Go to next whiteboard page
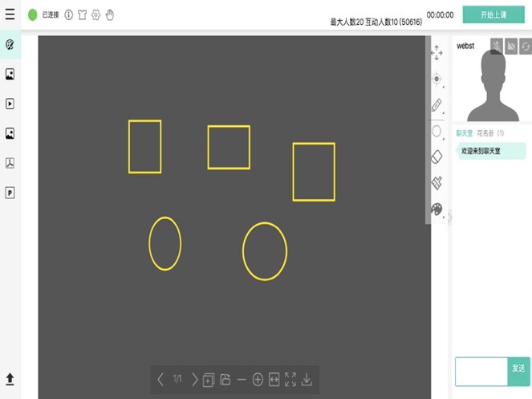 [194, 379]
